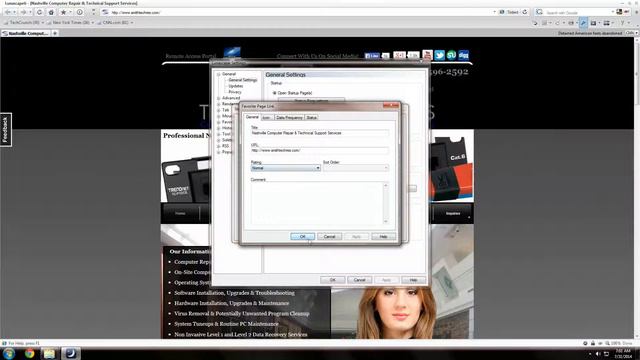Click Cancel in the Favorite Page Link dialog

coord(329,237)
